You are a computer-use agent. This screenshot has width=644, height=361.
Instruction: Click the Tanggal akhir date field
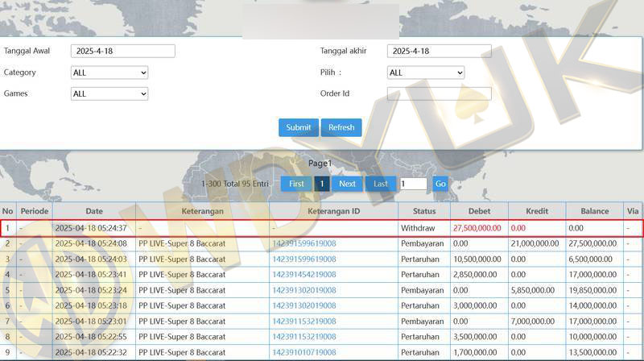click(439, 51)
